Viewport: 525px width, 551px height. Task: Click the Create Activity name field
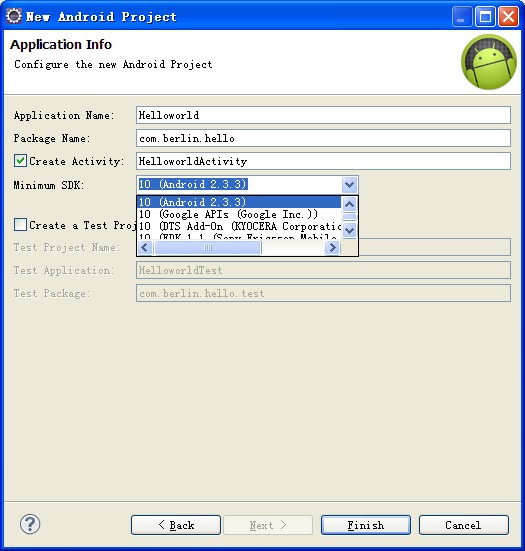(323, 161)
